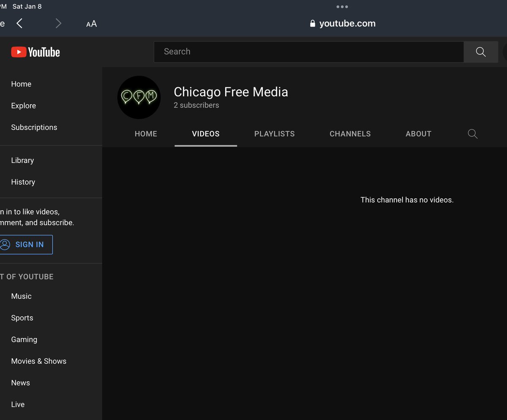
Task: Tap the three-dots multitasking menu
Action: coord(342,7)
